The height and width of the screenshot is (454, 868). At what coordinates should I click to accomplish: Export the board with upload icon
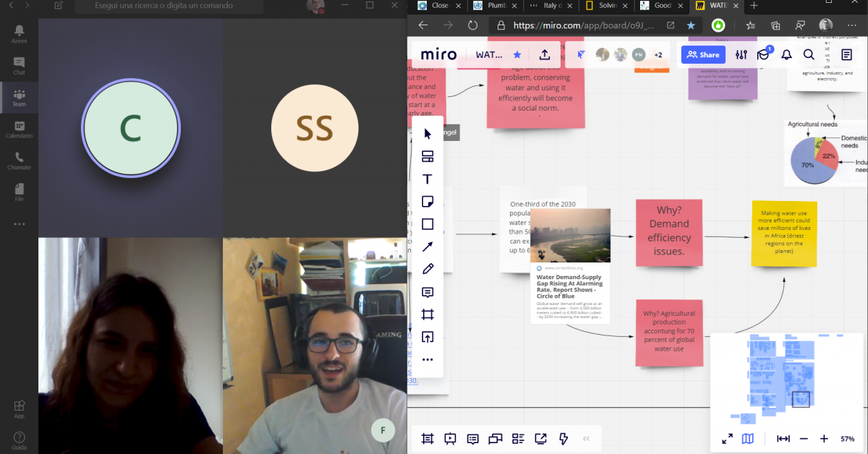tap(545, 55)
